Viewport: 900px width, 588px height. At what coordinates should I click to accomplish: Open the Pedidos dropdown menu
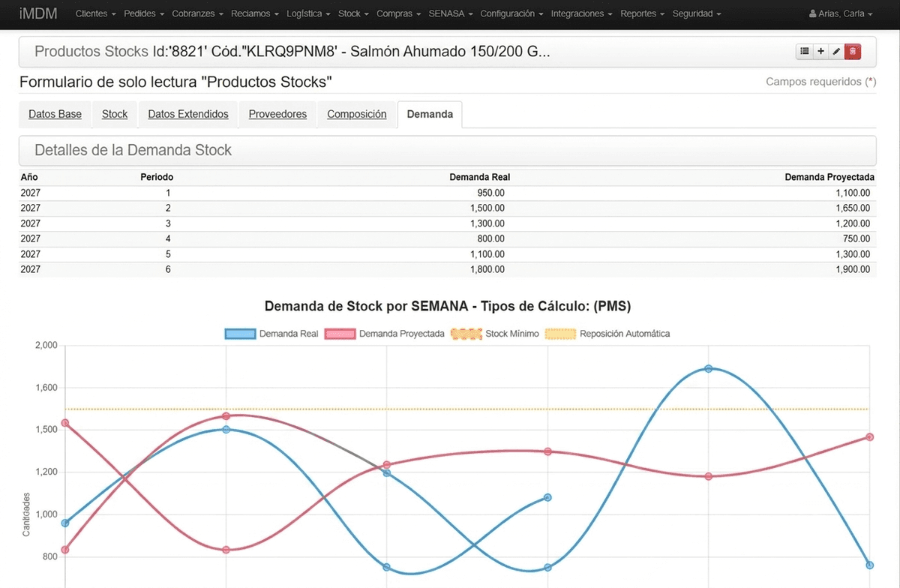[x=143, y=13]
